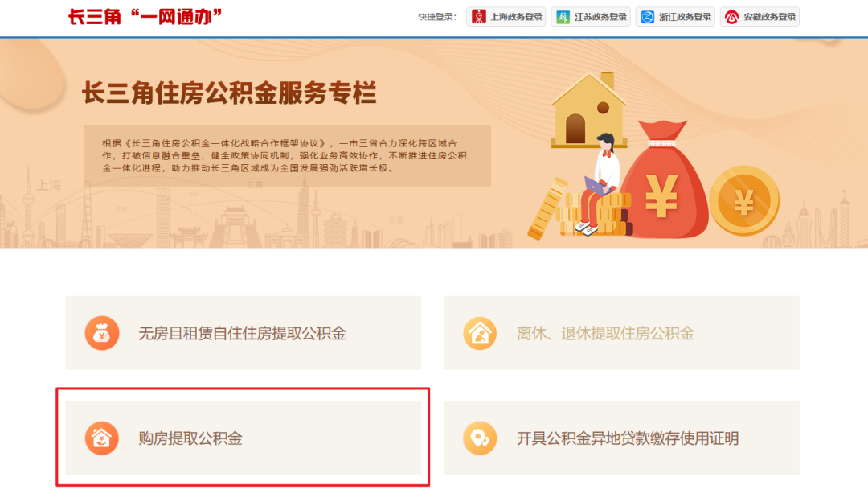
Task: Select 无房且租赁自住住房提取公积金 service
Action: [243, 333]
